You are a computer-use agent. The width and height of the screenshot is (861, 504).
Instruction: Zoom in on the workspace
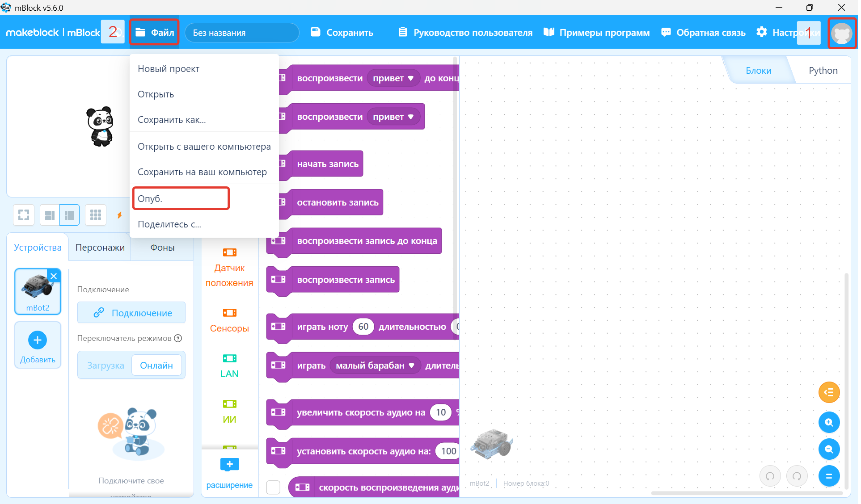coord(828,422)
